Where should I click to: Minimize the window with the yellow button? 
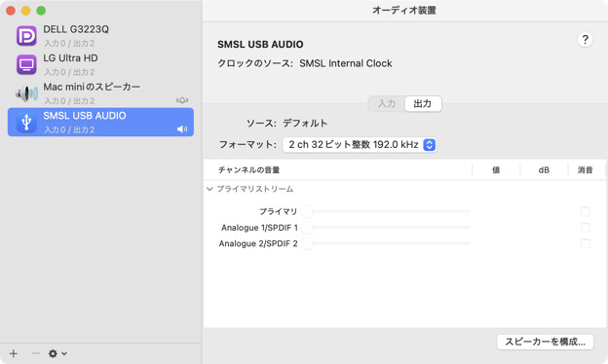click(x=26, y=11)
